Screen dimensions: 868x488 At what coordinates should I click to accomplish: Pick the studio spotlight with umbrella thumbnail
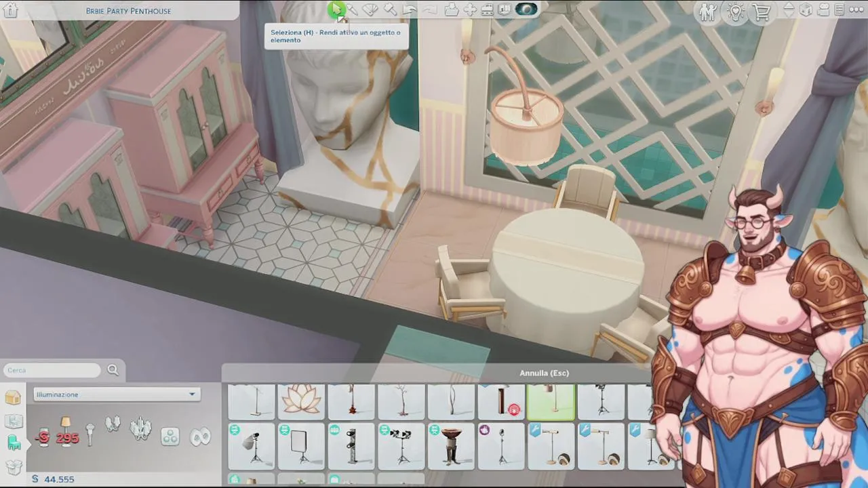click(x=251, y=446)
